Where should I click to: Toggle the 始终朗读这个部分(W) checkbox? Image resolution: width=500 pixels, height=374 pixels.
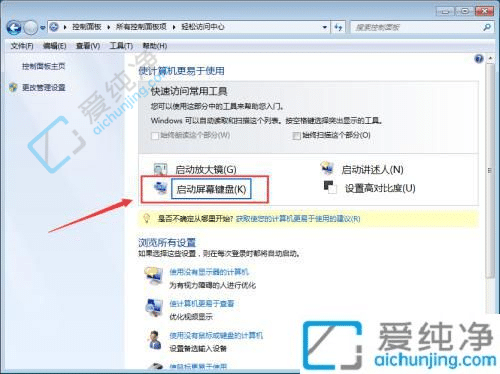(x=155, y=136)
